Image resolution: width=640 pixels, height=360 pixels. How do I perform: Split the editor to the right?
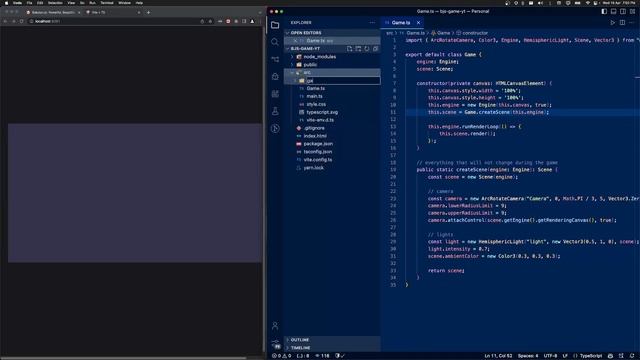click(x=622, y=22)
